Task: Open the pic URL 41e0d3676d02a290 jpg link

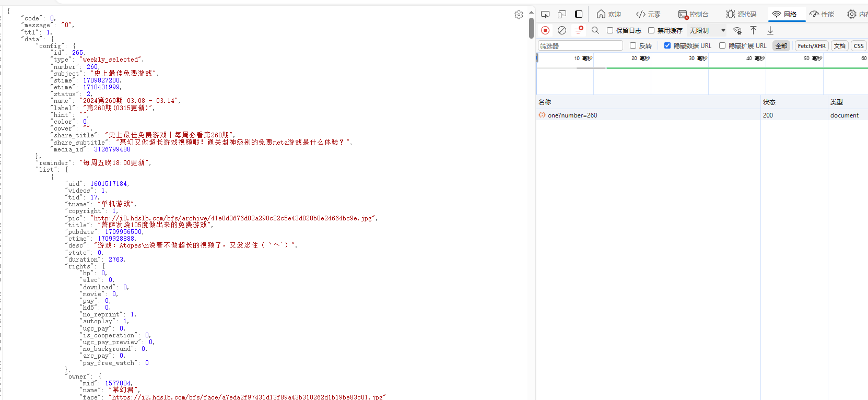Action: 234,218
